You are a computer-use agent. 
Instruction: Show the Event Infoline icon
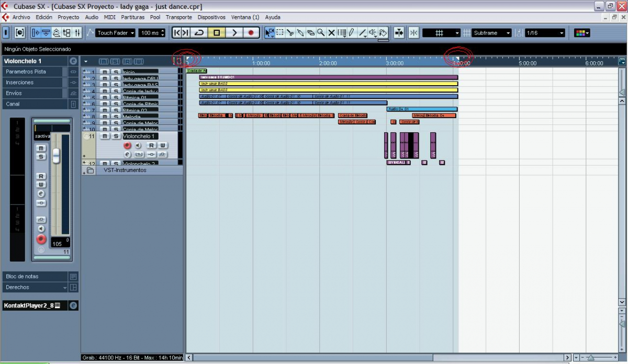tap(46, 32)
